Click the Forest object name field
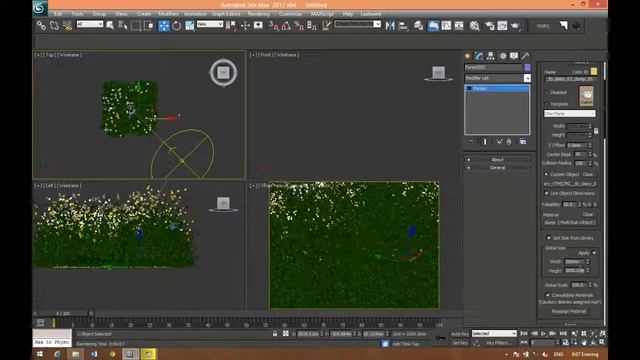 493,67
